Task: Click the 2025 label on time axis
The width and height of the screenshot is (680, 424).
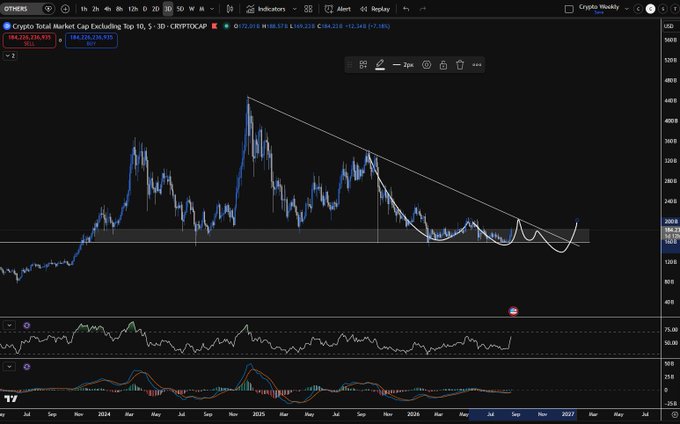Action: tap(258, 414)
